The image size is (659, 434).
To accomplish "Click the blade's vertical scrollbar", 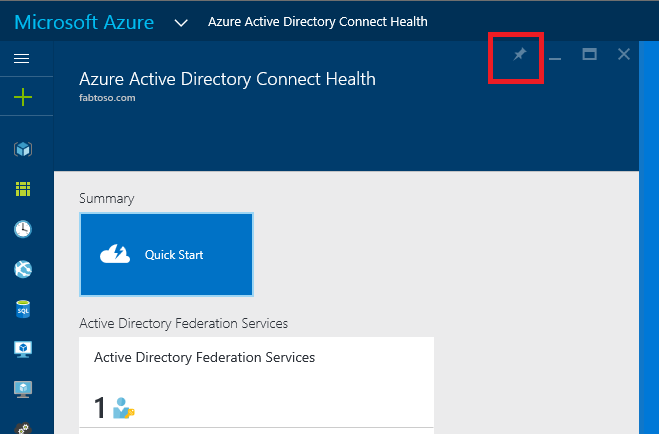I will point(646,250).
